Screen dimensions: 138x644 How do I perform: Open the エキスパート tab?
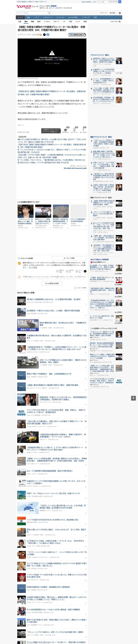click(48, 17)
